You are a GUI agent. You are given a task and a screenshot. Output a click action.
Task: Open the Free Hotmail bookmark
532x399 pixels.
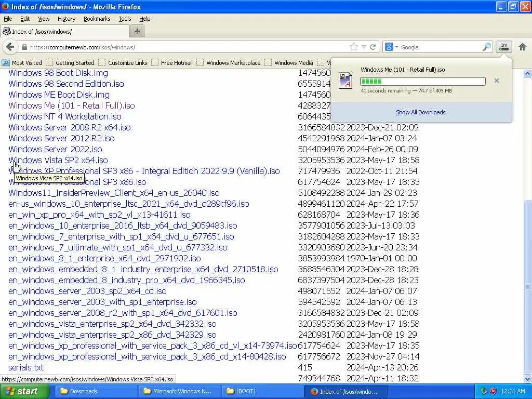pos(172,63)
